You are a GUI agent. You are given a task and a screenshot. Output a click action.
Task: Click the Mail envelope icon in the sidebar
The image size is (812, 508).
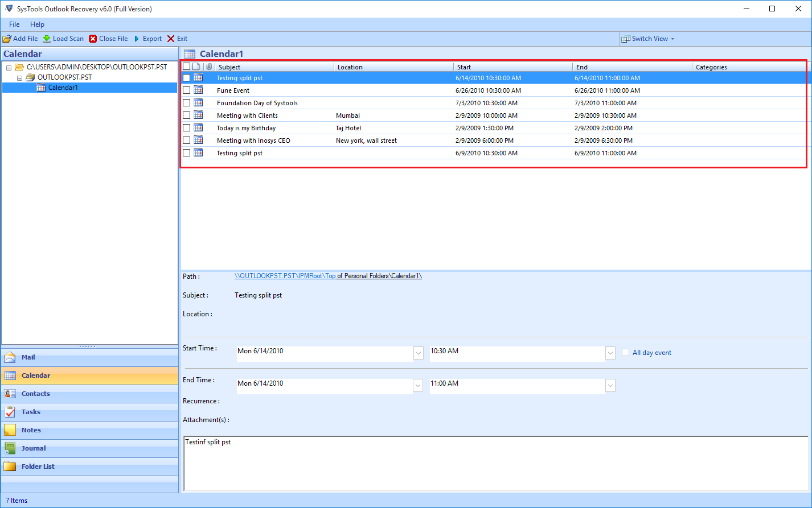pyautogui.click(x=10, y=357)
